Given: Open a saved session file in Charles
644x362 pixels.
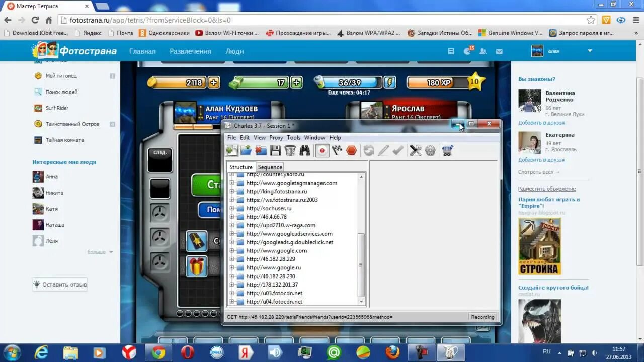Looking at the screenshot, I should 246,150.
